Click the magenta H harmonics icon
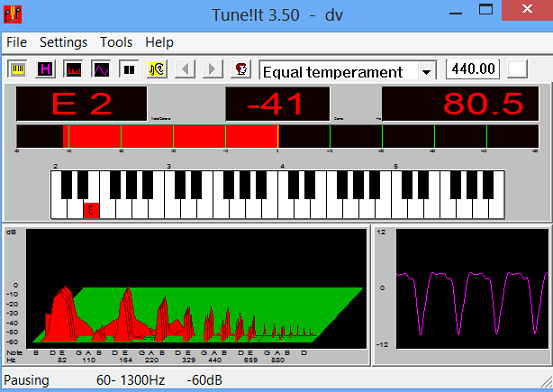This screenshot has width=553, height=392. (45, 69)
